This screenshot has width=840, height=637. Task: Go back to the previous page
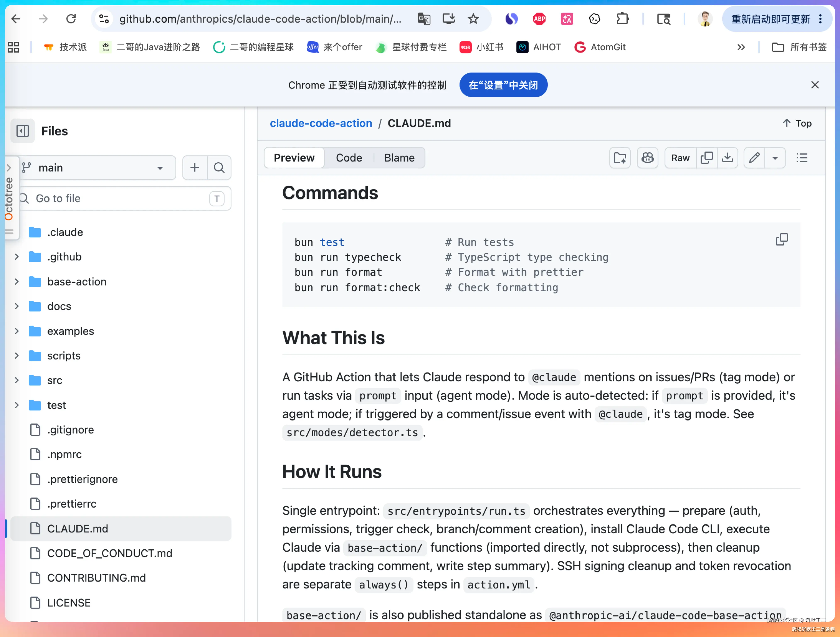point(16,19)
